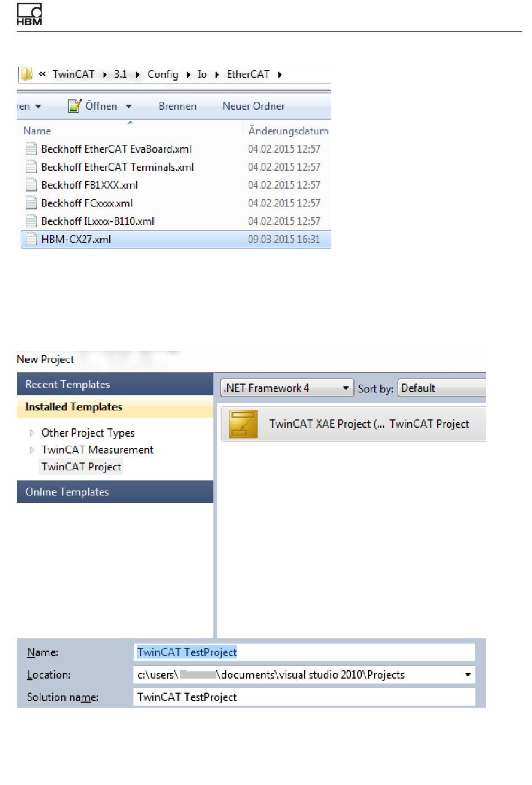This screenshot has height=785, width=532.
Task: Click file icon of Beckhoff ILxxxx-B110.xml
Action: 31,221
